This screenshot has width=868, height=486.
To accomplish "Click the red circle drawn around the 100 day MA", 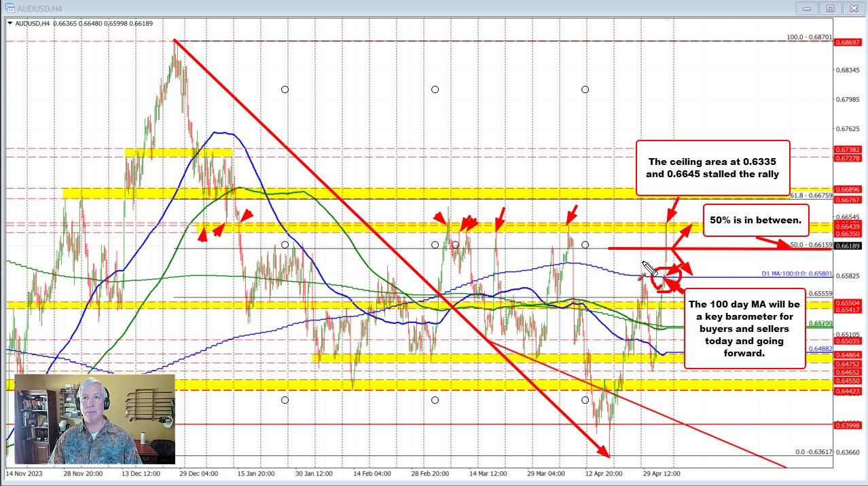I will pyautogui.click(x=662, y=278).
